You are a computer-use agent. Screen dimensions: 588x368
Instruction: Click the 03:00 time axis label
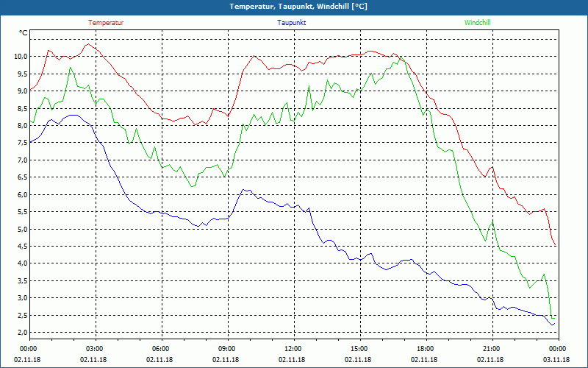pyautogui.click(x=95, y=349)
